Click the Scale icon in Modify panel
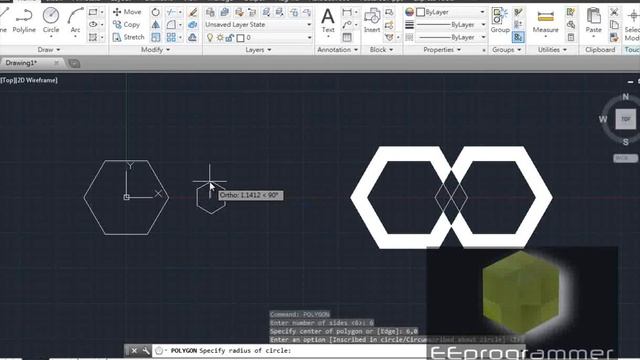This screenshot has height=360, width=640. [x=156, y=37]
